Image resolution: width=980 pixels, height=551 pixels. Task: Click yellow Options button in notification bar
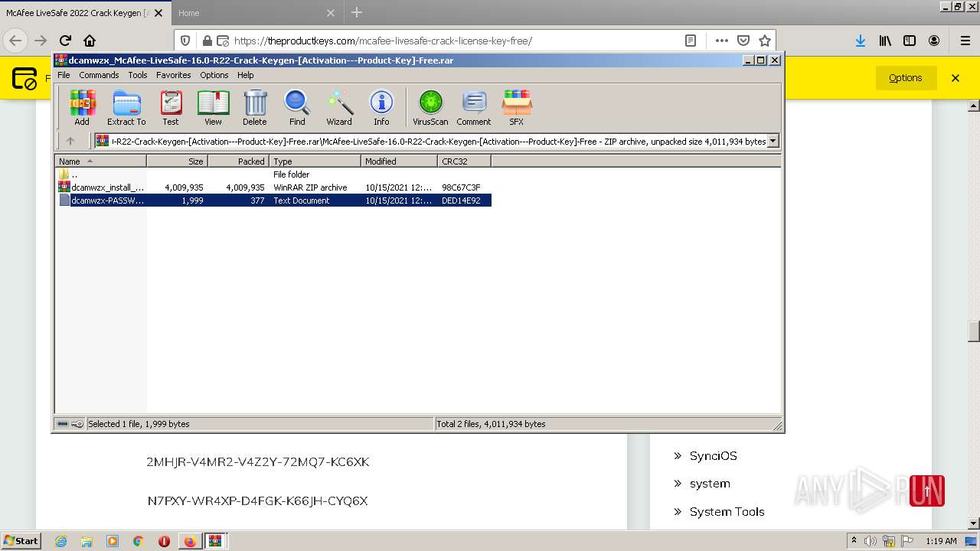pos(906,77)
